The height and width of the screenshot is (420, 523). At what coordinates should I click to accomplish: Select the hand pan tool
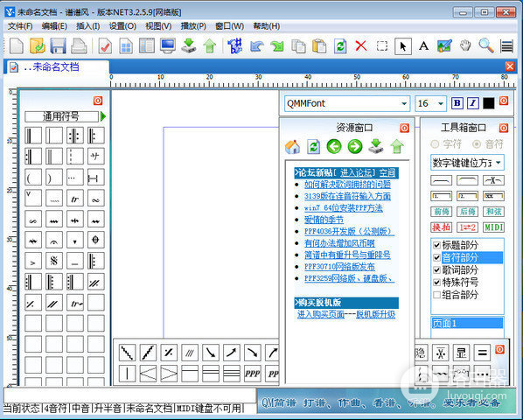pyautogui.click(x=465, y=45)
